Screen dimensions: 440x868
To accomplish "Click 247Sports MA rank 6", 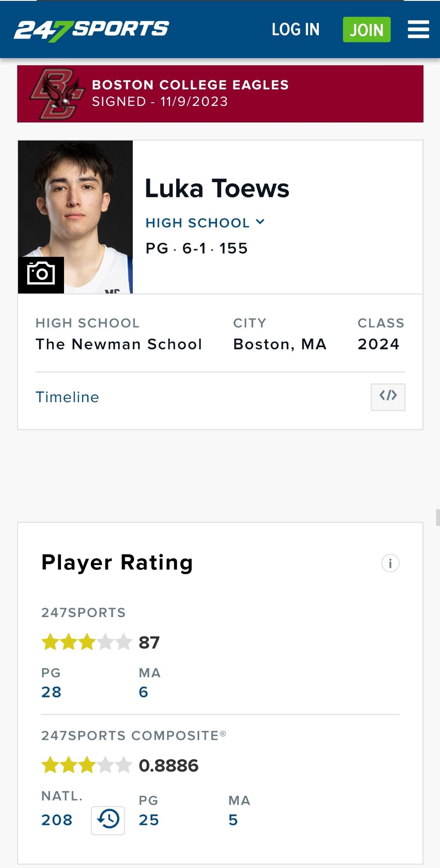I will pos(144,692).
